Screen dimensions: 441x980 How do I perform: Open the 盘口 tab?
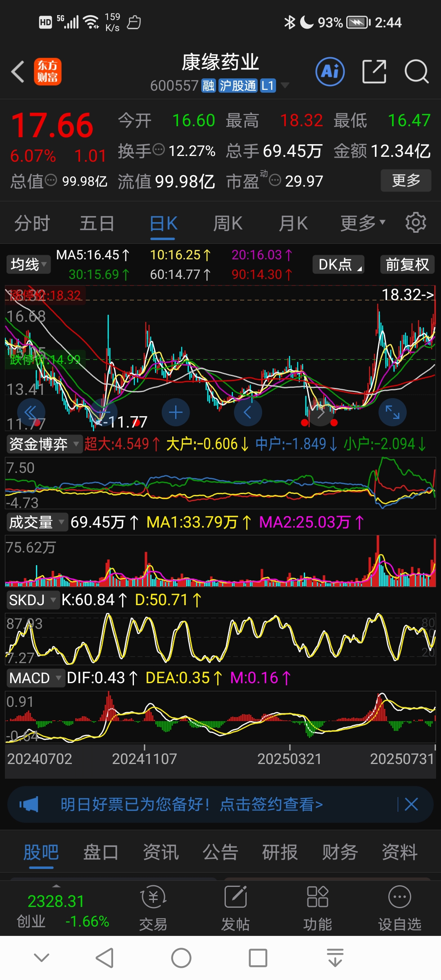coord(101,852)
